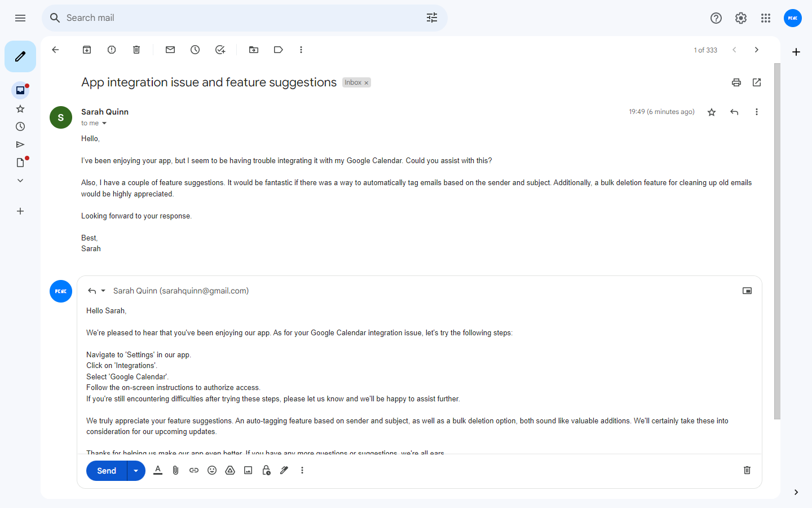Delete this email using trash icon
812x508 pixels.
[136, 50]
